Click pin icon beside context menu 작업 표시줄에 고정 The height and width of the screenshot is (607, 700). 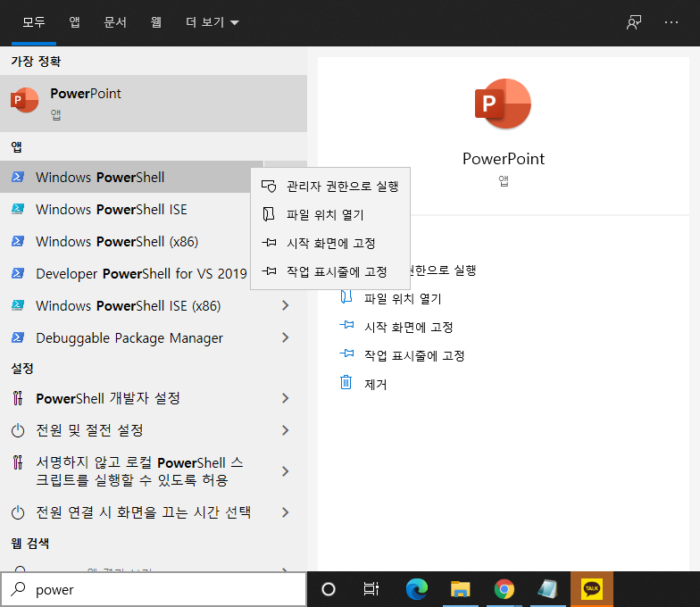(269, 271)
